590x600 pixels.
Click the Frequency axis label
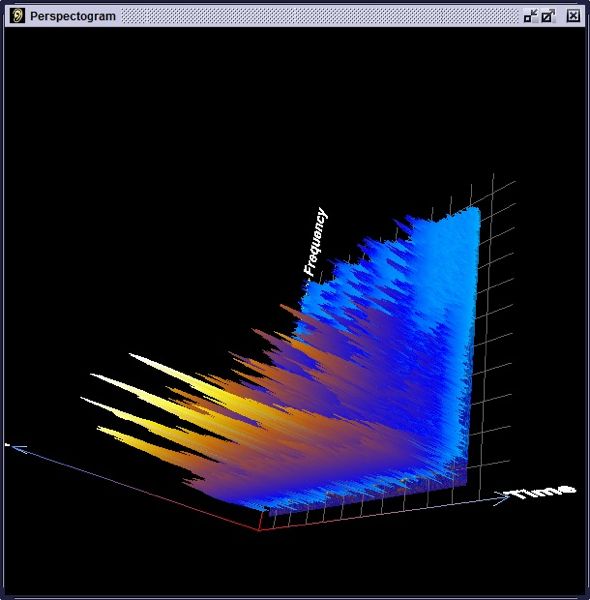(316, 242)
